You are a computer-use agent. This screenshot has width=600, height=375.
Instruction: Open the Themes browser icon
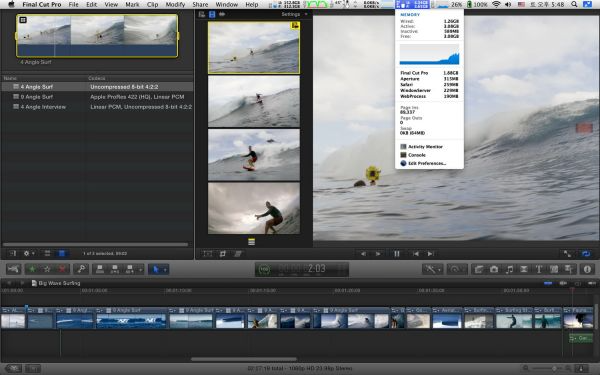(x=569, y=269)
